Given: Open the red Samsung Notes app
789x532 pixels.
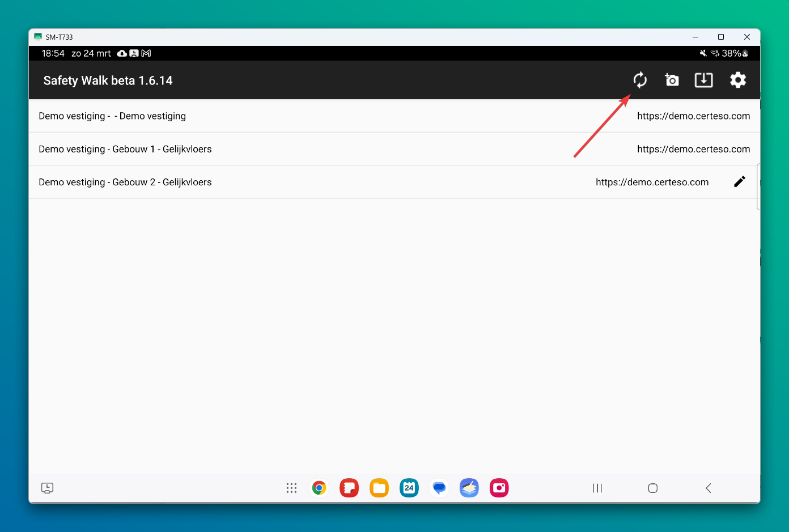Looking at the screenshot, I should 349,488.
